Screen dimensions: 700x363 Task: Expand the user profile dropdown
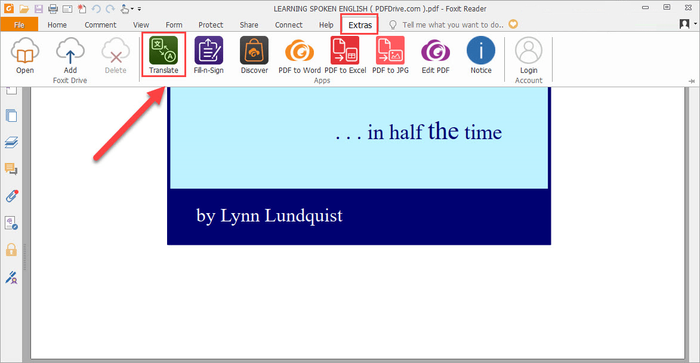(696, 24)
